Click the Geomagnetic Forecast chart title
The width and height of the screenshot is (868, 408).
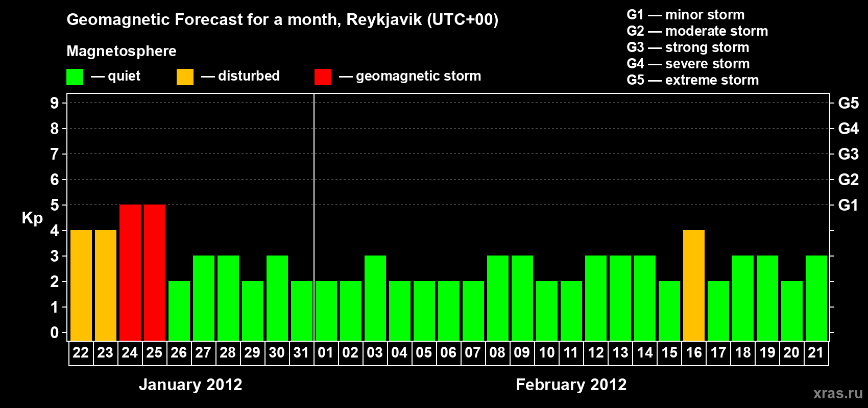(x=282, y=20)
